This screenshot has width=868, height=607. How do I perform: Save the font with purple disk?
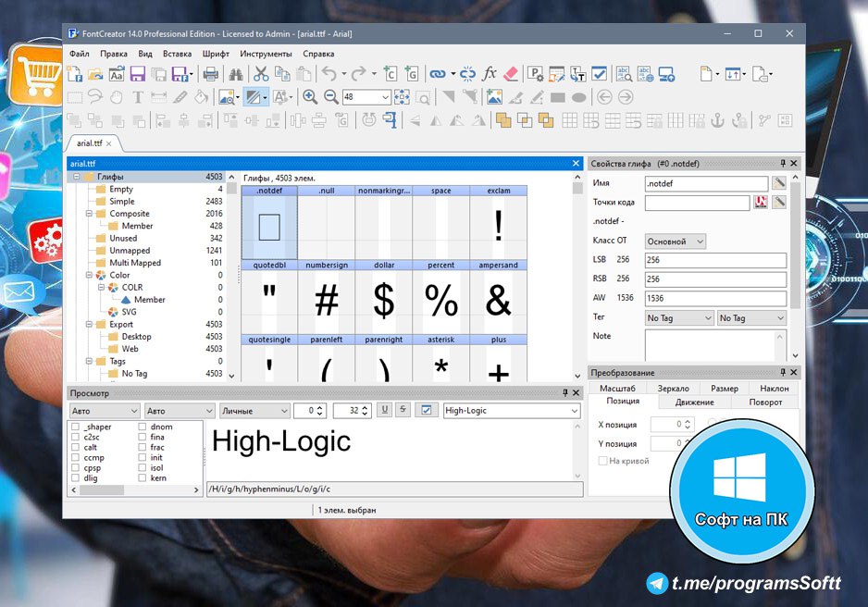(x=137, y=74)
